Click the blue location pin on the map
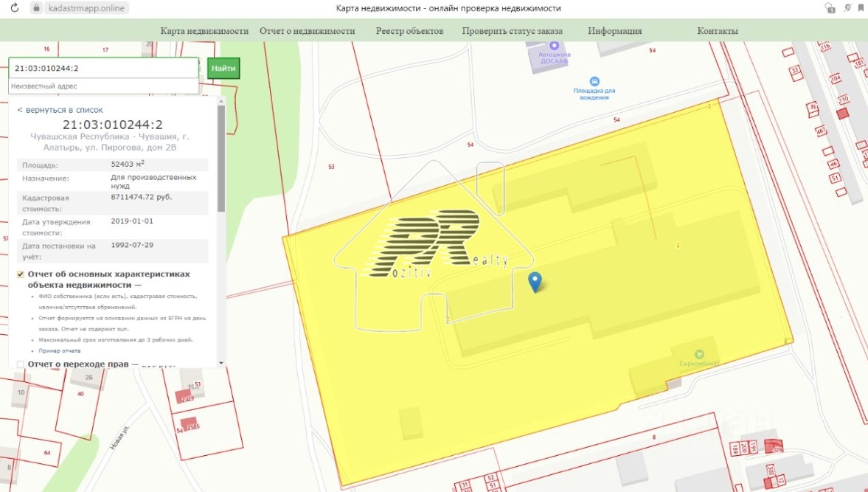Viewport: 868px width, 492px height. click(535, 282)
